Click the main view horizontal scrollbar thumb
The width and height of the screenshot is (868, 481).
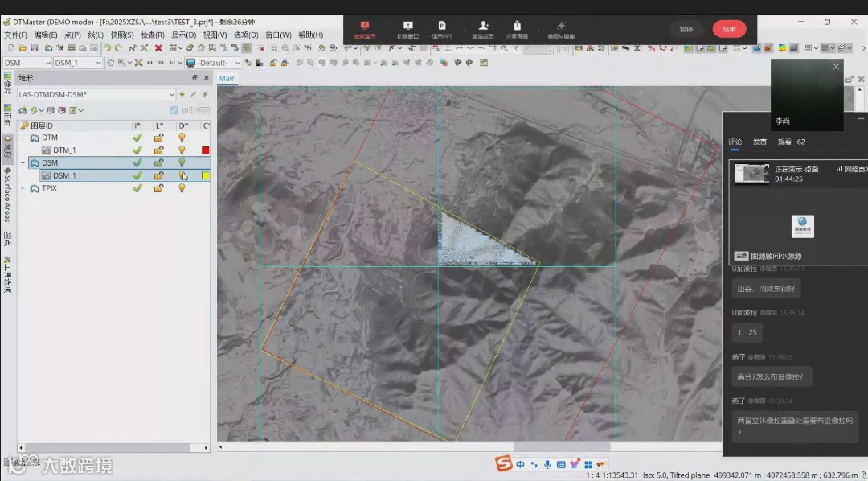point(561,446)
